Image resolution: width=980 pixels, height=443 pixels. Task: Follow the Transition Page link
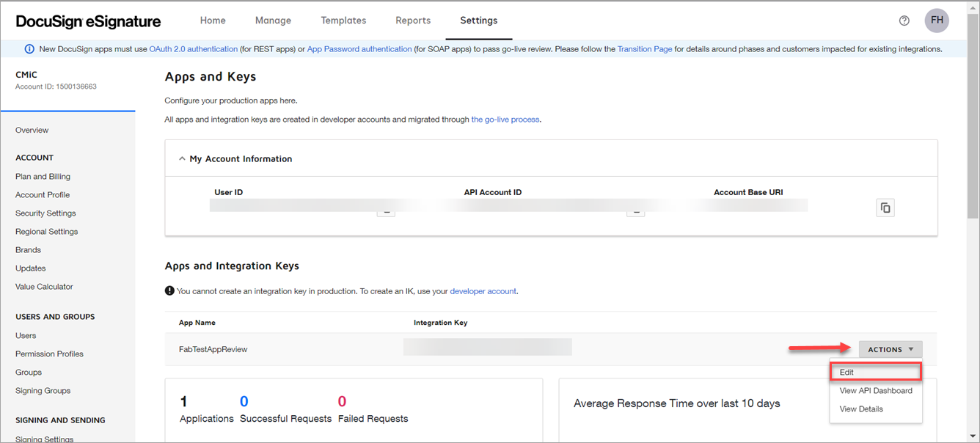click(645, 49)
